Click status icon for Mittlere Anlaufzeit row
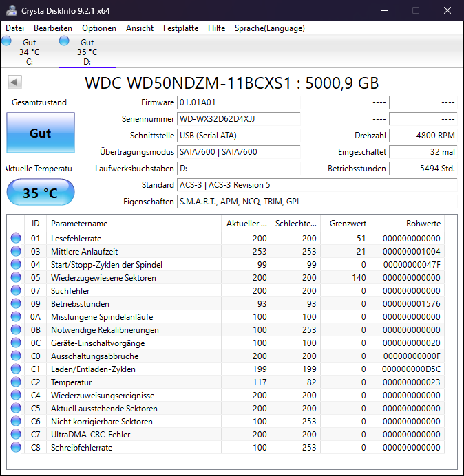The image size is (464, 476). tap(16, 251)
